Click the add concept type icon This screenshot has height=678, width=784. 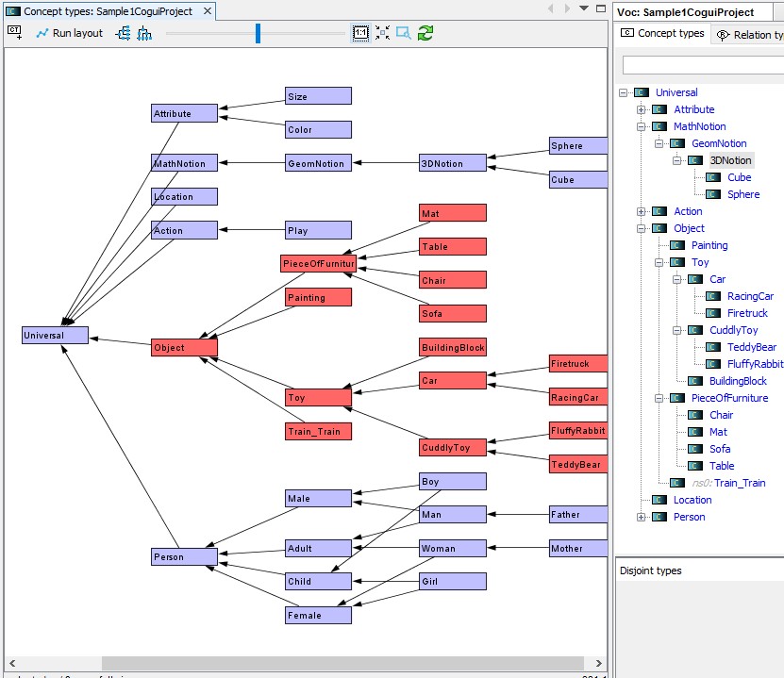click(x=14, y=33)
